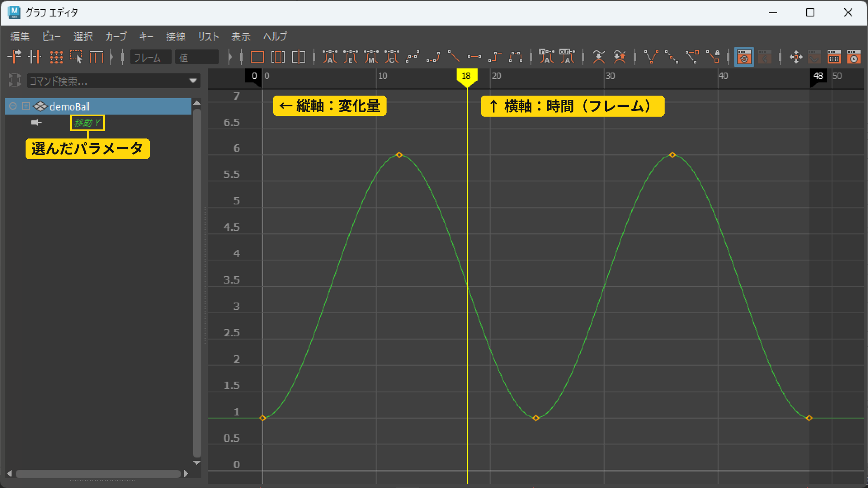Open the Time Editor icon
This screenshot has height=488, width=868.
854,57
